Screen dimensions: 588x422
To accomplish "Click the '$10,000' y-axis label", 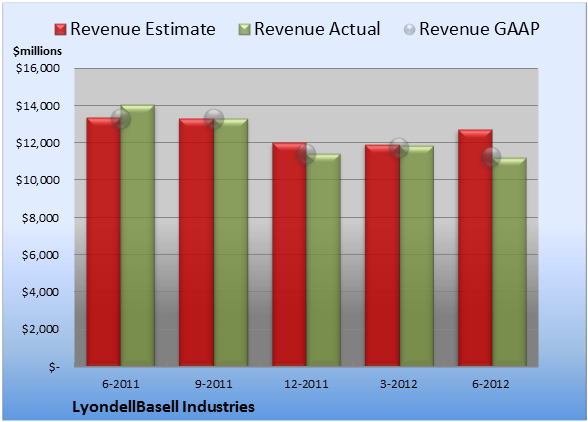I will (x=38, y=180).
